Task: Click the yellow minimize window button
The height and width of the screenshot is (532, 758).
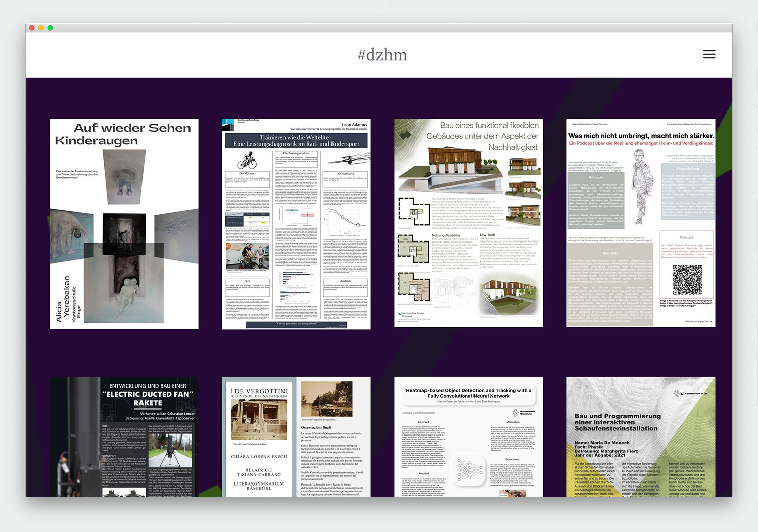Action: (41, 28)
